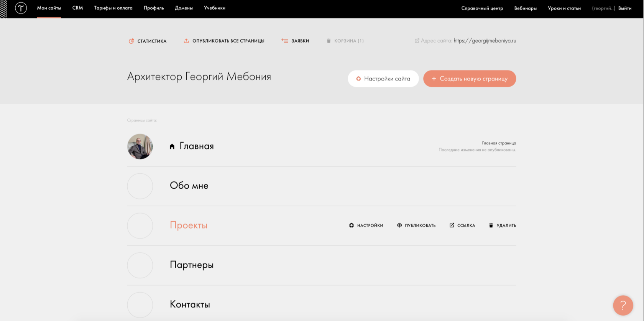Open the Статистика chart icon
This screenshot has width=644, height=321.
click(131, 41)
